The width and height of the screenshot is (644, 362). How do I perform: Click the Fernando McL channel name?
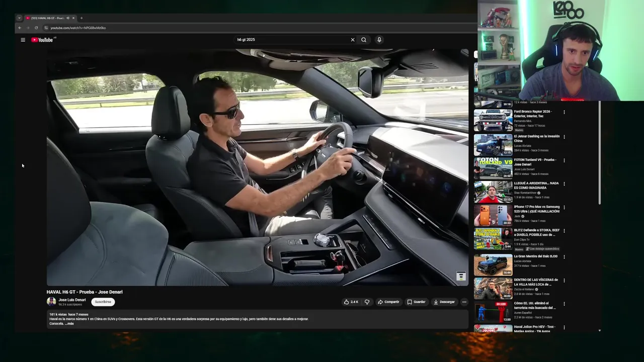[x=523, y=121]
